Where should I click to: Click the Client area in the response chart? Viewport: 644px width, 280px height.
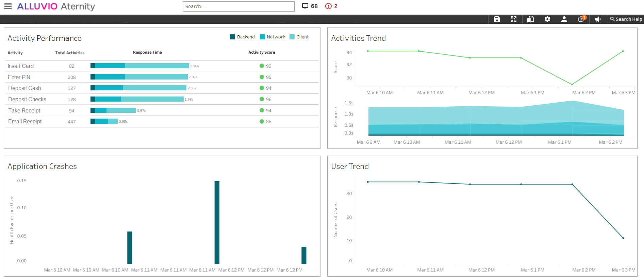[x=496, y=116]
